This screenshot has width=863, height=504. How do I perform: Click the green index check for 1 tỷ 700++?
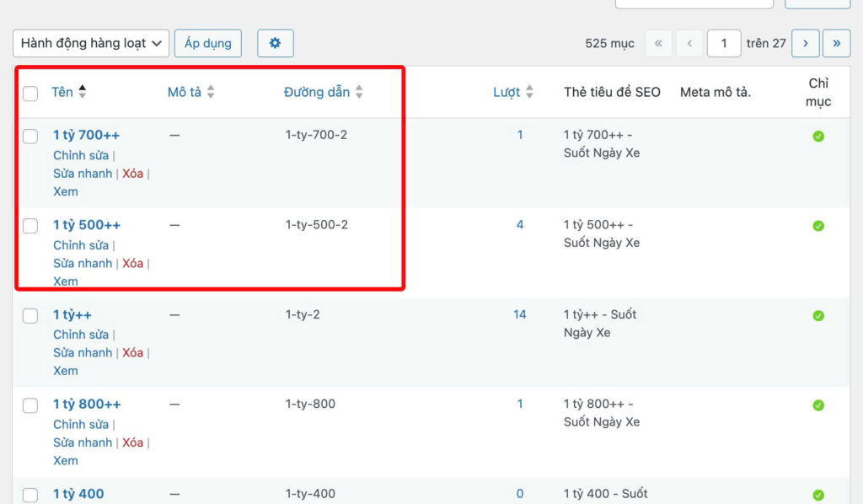(x=818, y=136)
